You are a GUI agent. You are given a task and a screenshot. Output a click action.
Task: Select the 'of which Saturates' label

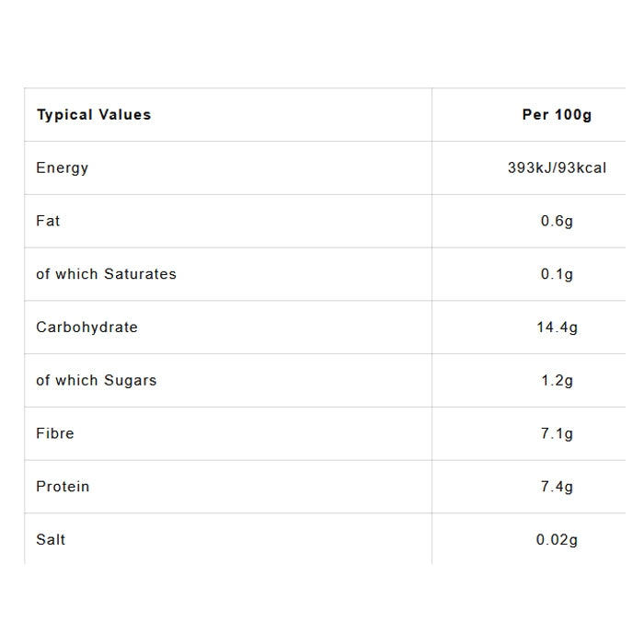tap(106, 274)
